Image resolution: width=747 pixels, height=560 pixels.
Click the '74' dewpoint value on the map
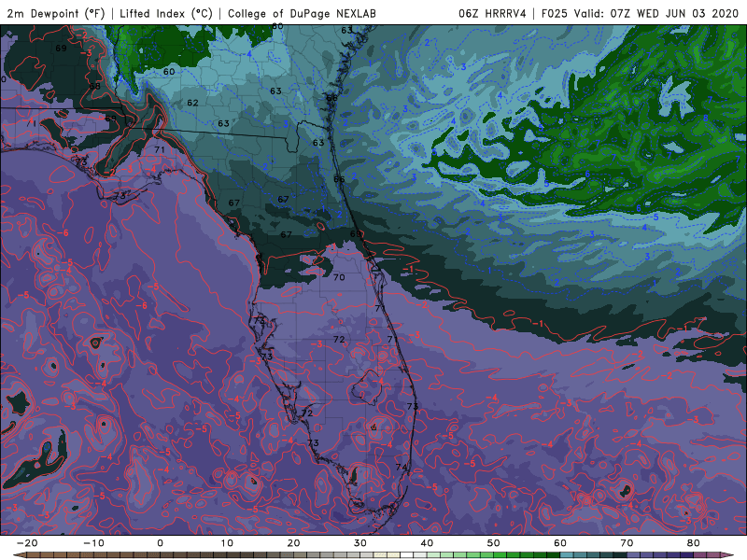tap(402, 468)
